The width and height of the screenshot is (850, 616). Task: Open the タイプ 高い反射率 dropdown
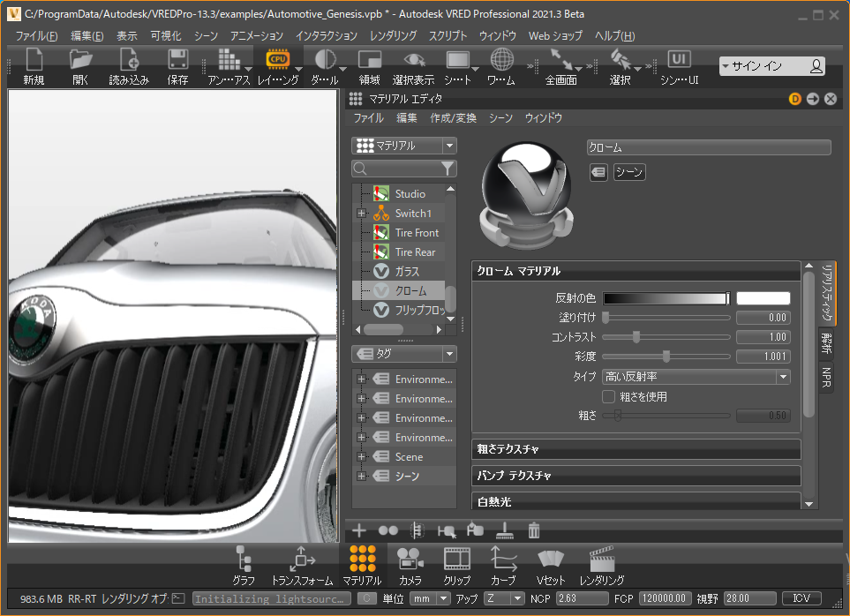click(x=696, y=377)
